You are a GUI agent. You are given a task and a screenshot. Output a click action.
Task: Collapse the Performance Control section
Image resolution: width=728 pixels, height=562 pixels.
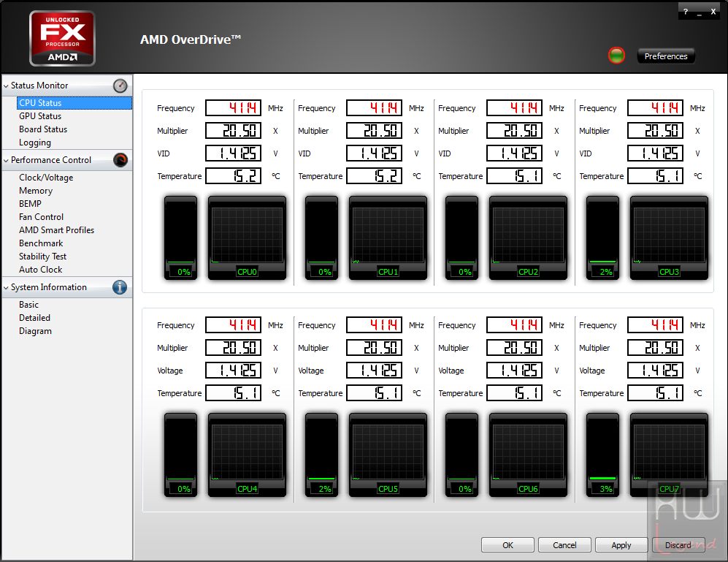pyautogui.click(x=6, y=160)
